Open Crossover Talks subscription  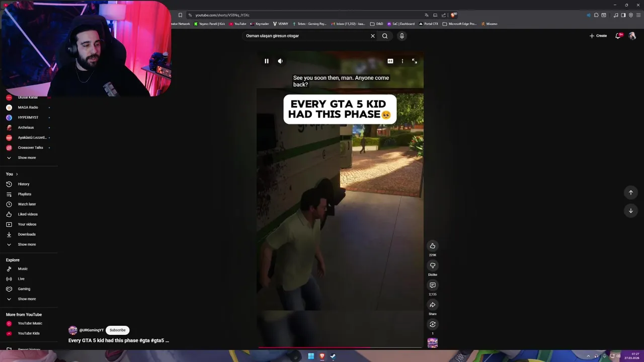[29, 148]
